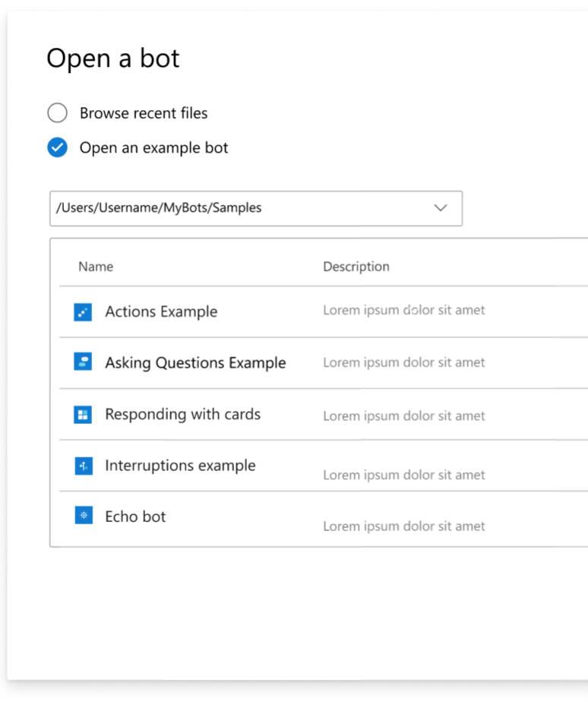Click the Open an example bot label
The width and height of the screenshot is (588, 702).
154,147
